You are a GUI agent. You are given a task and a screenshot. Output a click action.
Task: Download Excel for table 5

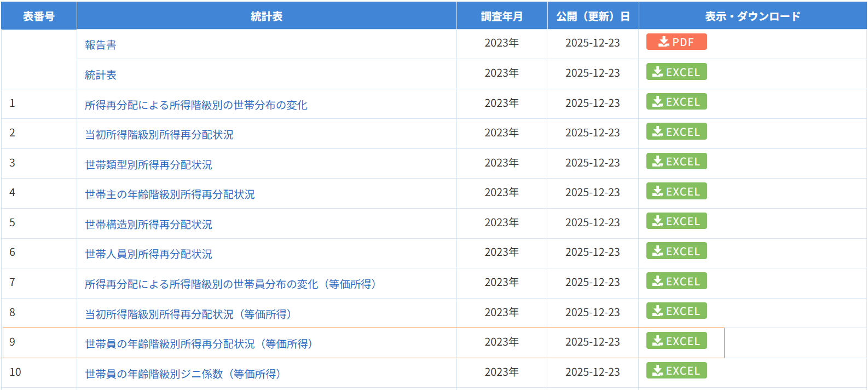[676, 221]
